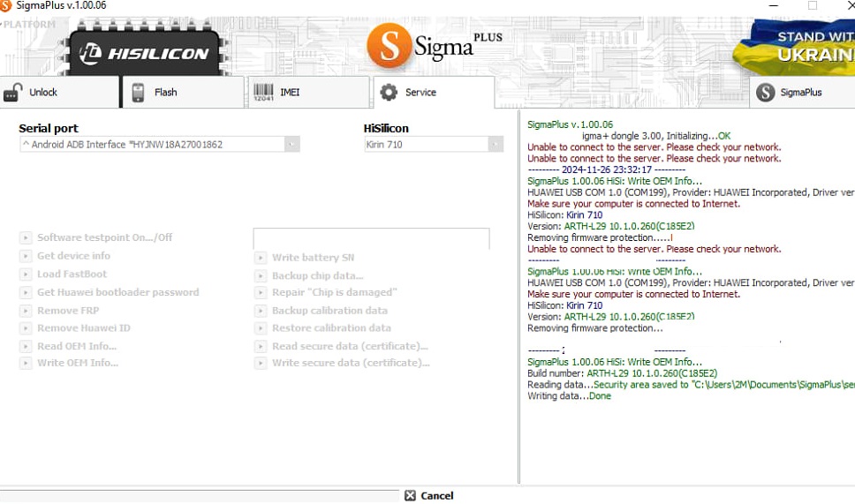Image resolution: width=855 pixels, height=504 pixels.
Task: Select the Service tab
Action: pos(434,92)
